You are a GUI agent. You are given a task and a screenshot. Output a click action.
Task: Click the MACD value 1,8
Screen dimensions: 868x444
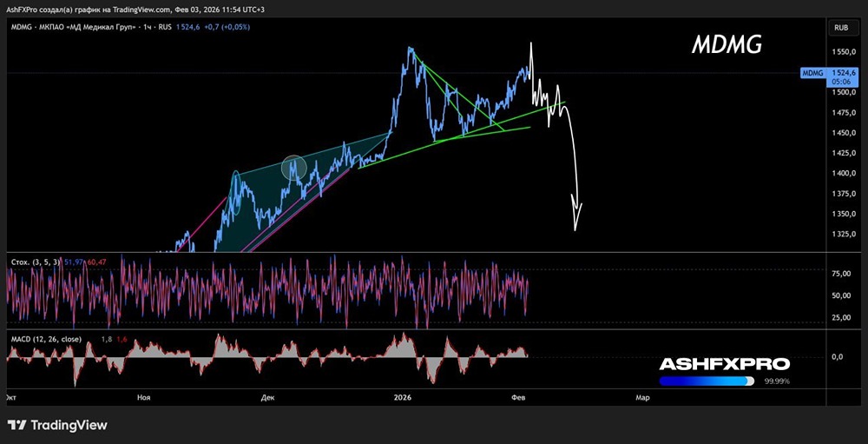tap(106, 339)
